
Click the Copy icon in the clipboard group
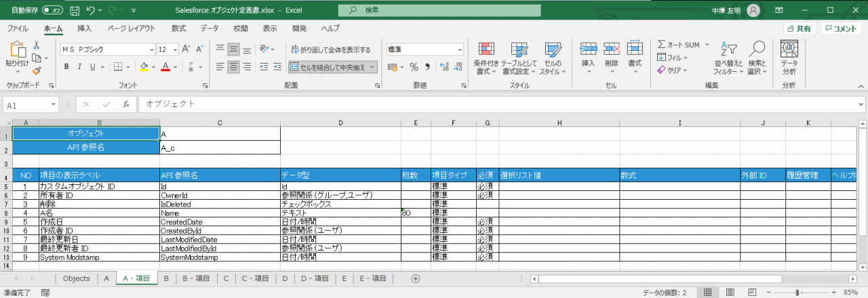click(37, 58)
